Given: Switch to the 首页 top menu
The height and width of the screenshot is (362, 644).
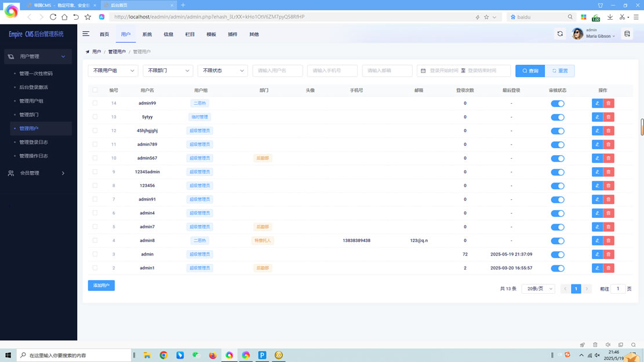Looking at the screenshot, I should click(104, 34).
